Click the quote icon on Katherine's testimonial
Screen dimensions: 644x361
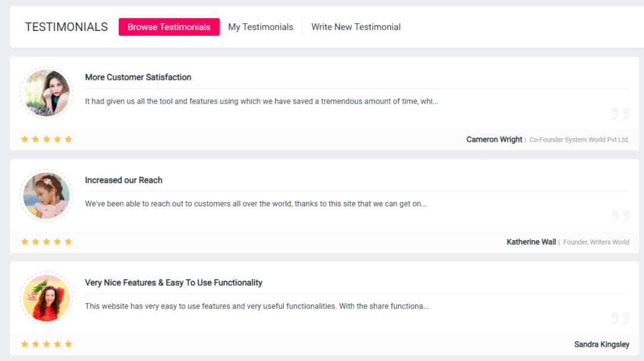620,216
